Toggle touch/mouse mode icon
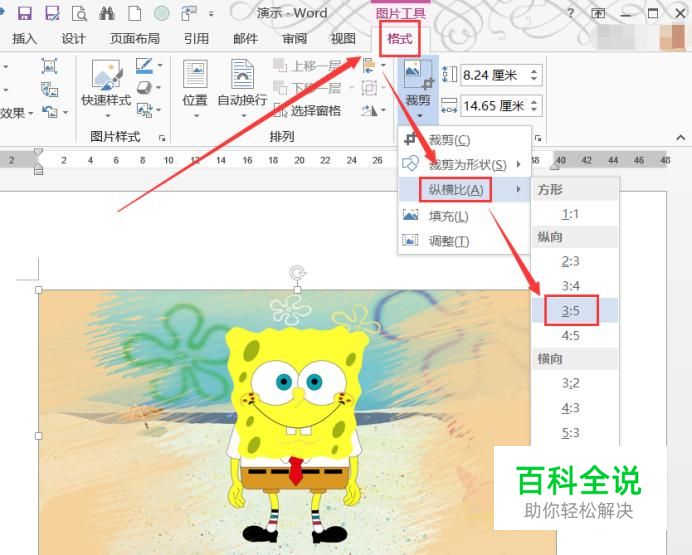Viewport: 692px width, 555px height. coord(188,13)
